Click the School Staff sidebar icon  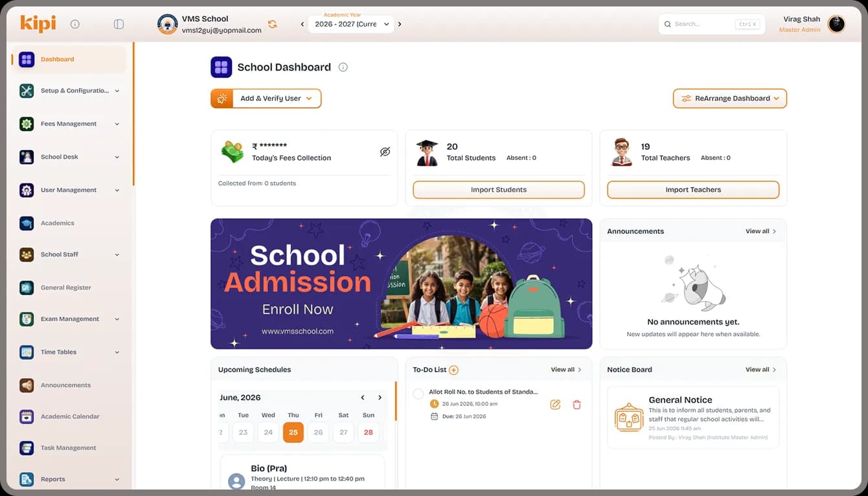pyautogui.click(x=27, y=254)
